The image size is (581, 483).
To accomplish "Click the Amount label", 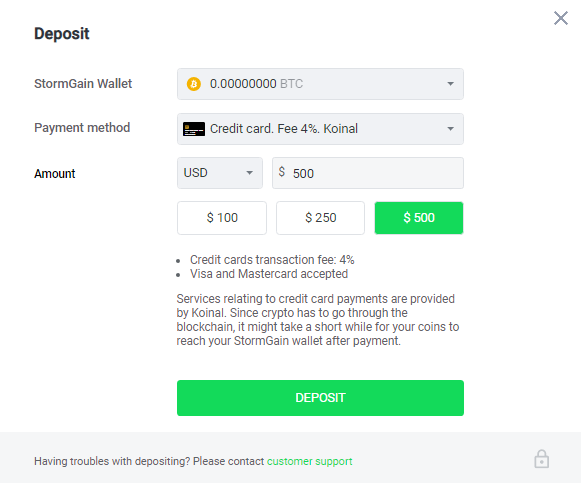I will click(55, 174).
